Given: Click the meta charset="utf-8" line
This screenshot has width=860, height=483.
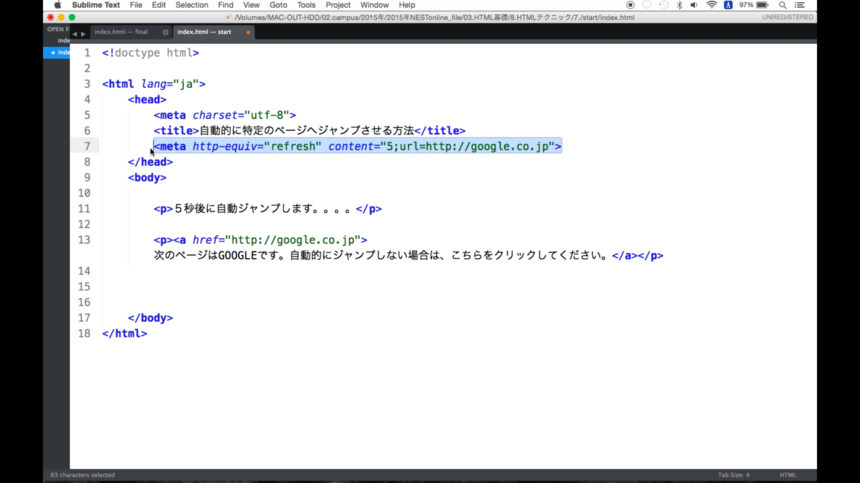Looking at the screenshot, I should pos(225,115).
